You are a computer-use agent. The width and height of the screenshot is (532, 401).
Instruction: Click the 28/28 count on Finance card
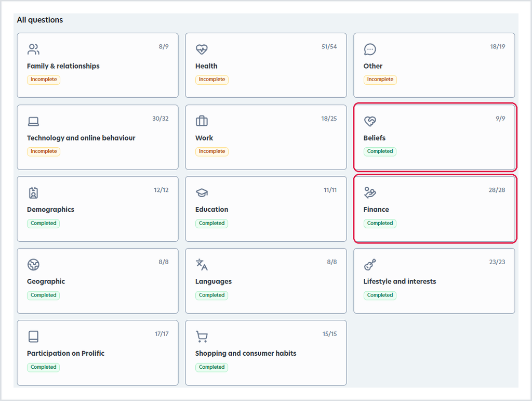[497, 190]
